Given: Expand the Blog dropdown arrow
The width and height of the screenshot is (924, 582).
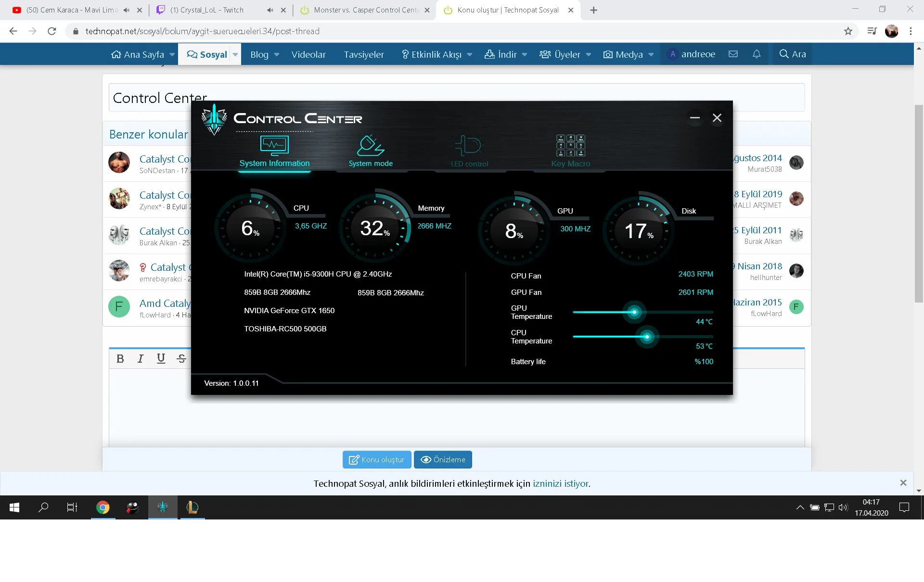Looking at the screenshot, I should coord(277,54).
